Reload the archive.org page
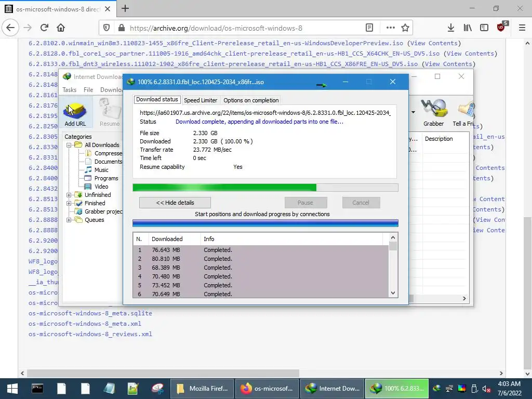The image size is (532, 399). (x=44, y=28)
